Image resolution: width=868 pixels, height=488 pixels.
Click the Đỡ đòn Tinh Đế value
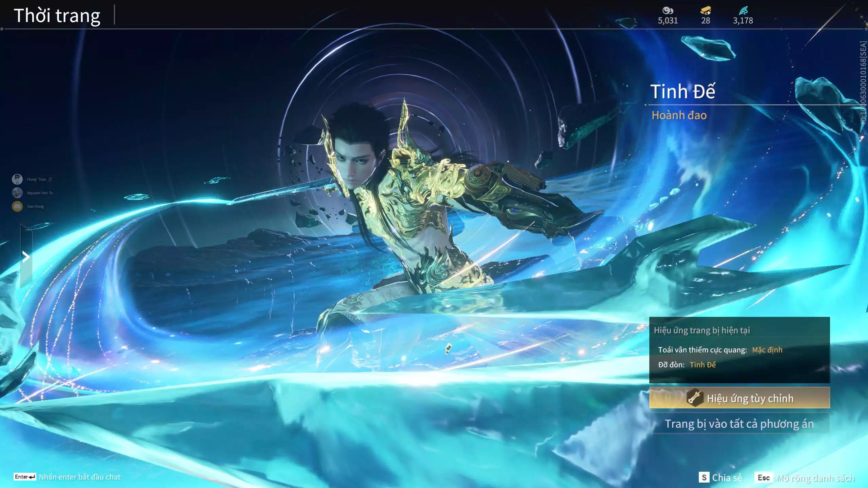[703, 365]
